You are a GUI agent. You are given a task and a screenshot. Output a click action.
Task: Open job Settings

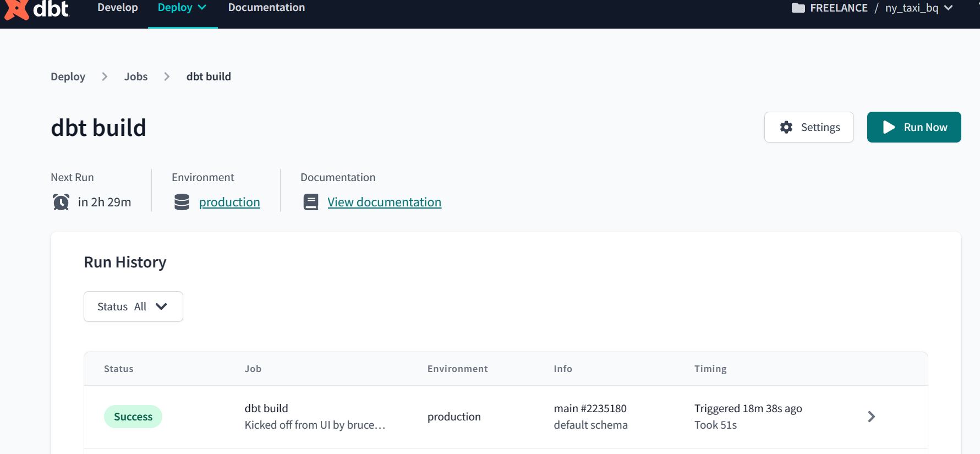pyautogui.click(x=809, y=127)
